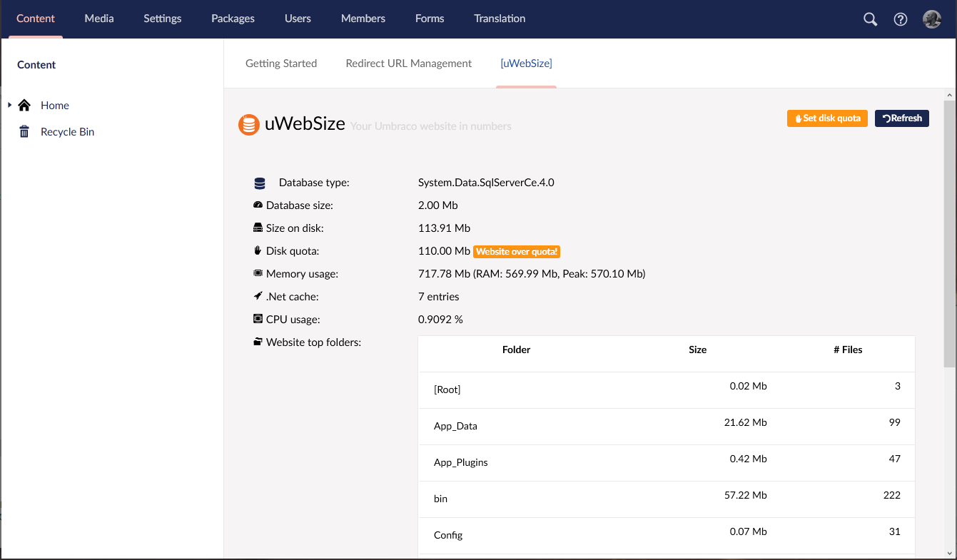Click the Database type icon

tap(260, 183)
